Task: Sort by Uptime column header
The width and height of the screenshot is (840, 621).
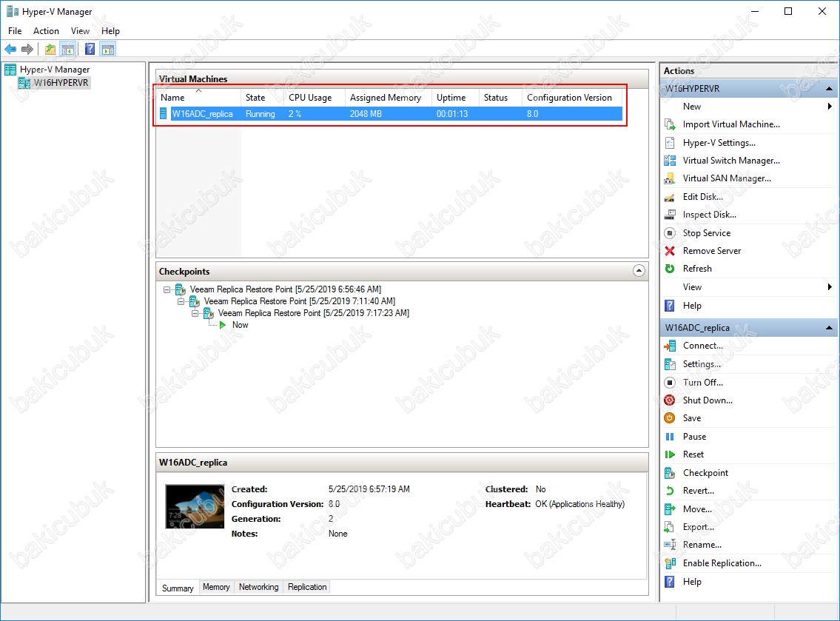Action: 455,98
